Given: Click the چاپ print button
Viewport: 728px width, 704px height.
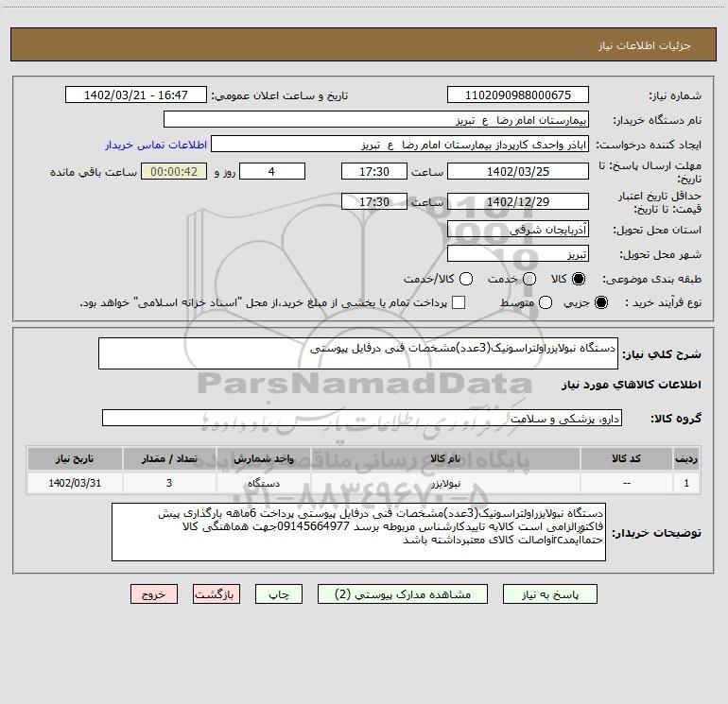Looking at the screenshot, I should [279, 594].
